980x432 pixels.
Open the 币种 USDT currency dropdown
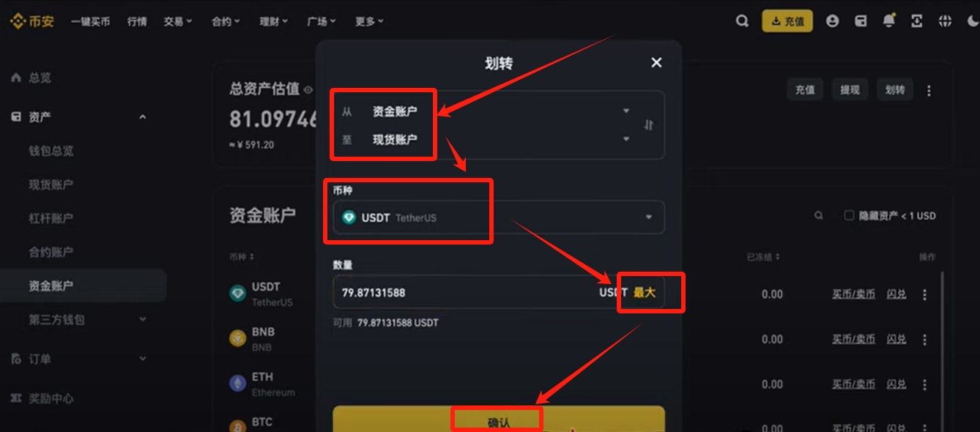point(499,217)
